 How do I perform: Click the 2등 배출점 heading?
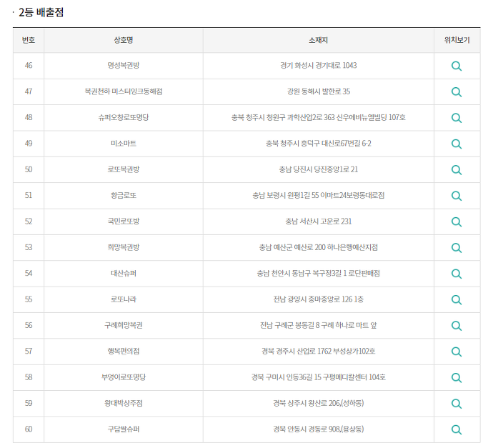click(x=41, y=12)
